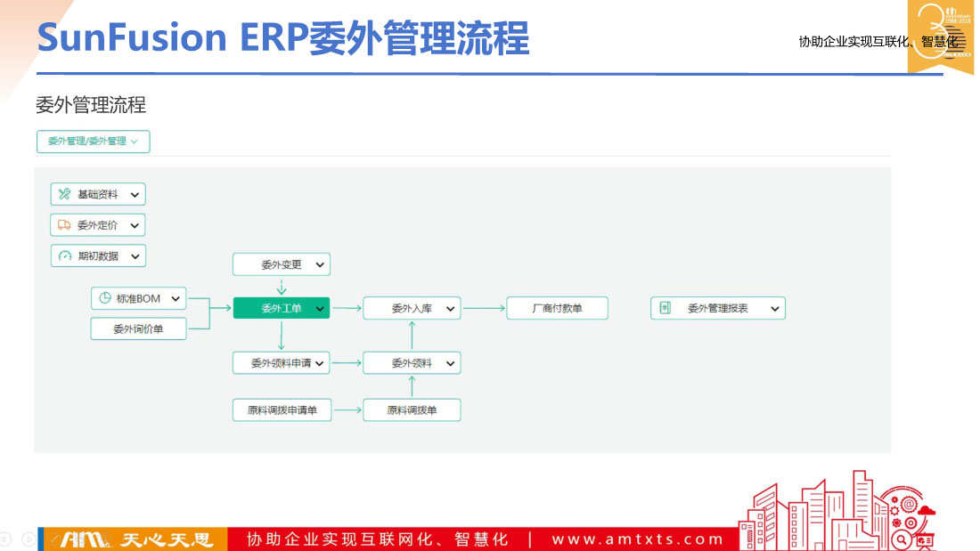The width and height of the screenshot is (980, 551).
Task: Open the 委外管理/委外管理 dropdown
Action: click(x=93, y=142)
